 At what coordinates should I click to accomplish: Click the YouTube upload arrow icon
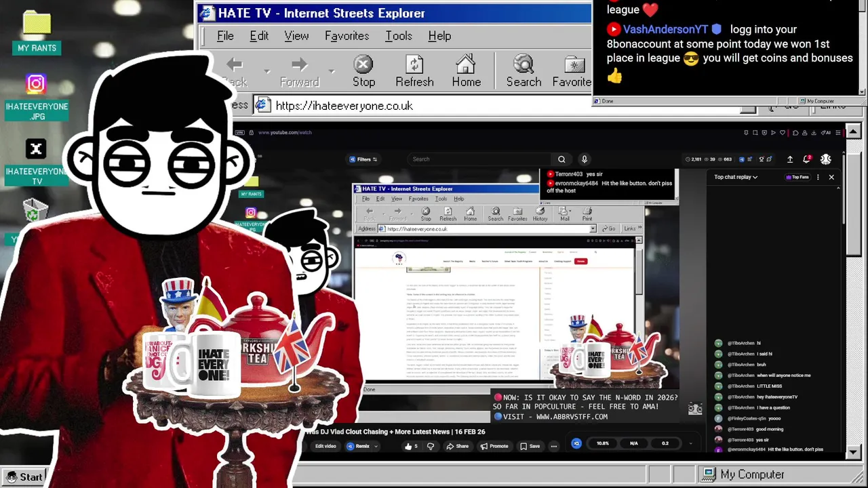pyautogui.click(x=790, y=159)
